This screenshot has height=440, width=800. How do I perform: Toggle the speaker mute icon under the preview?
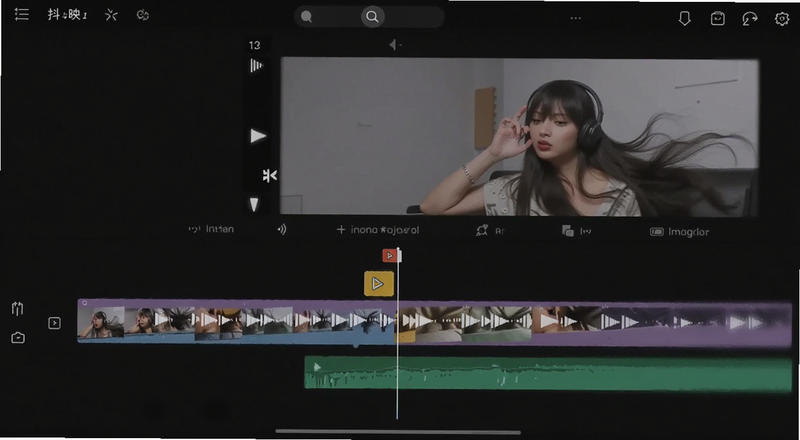click(282, 230)
